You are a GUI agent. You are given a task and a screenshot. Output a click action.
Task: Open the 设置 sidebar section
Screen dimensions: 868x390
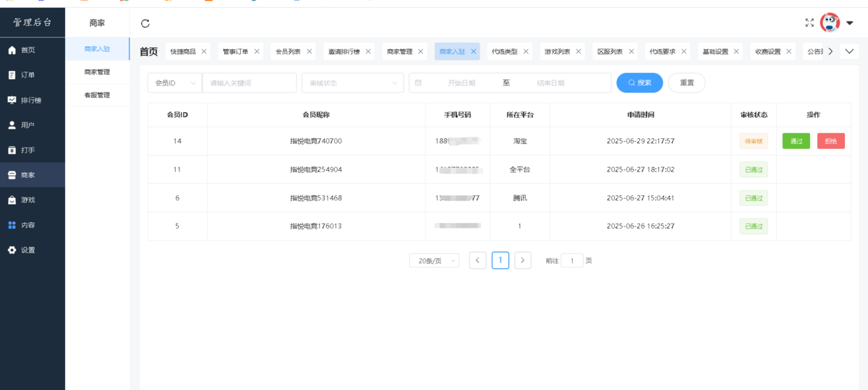click(x=33, y=250)
